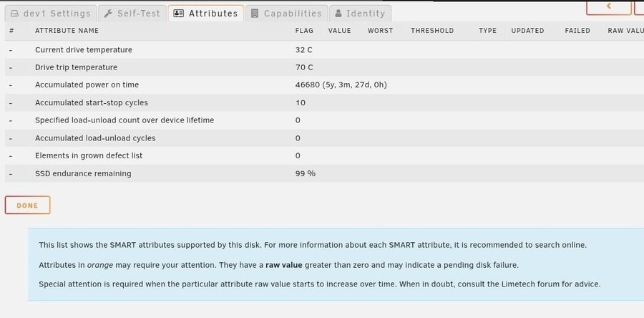Switch to the Identity tab

point(360,14)
